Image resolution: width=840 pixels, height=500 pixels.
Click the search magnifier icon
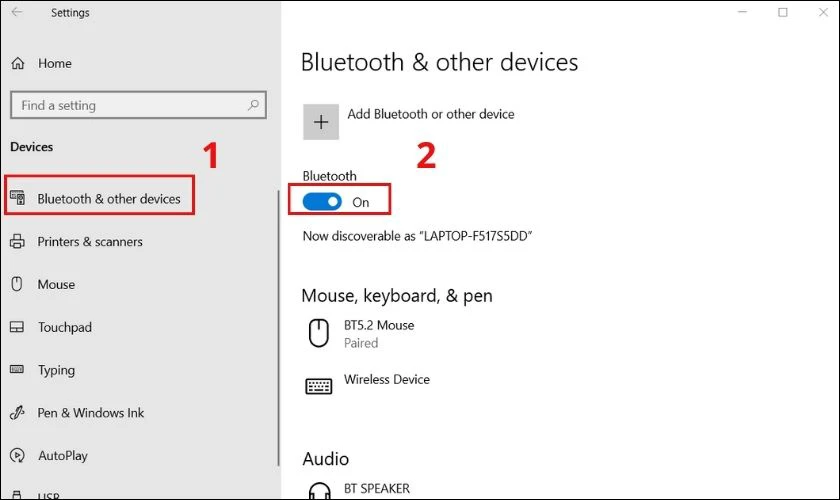(254, 105)
